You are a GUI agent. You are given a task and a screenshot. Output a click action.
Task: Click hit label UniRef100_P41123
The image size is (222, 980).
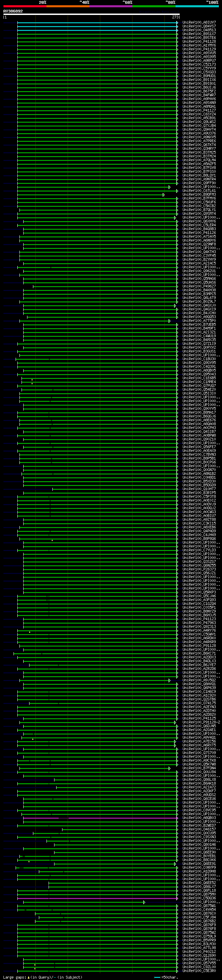tap(199, 619)
